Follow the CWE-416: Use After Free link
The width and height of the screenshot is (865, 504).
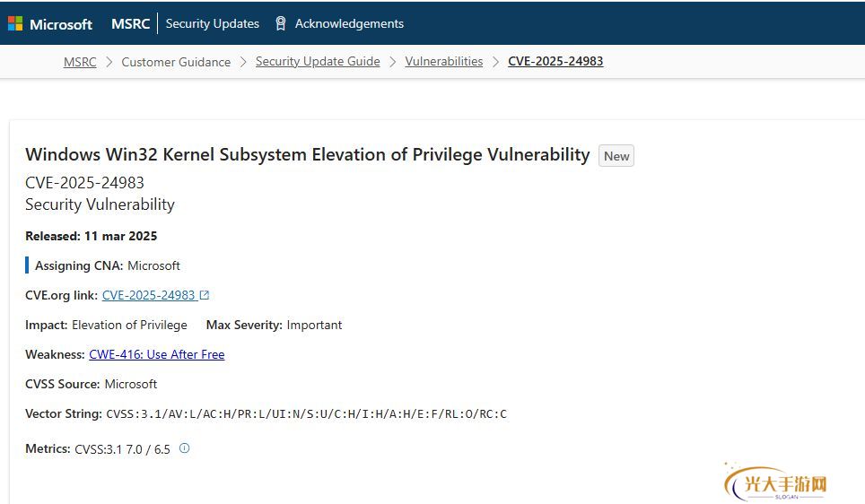[157, 354]
